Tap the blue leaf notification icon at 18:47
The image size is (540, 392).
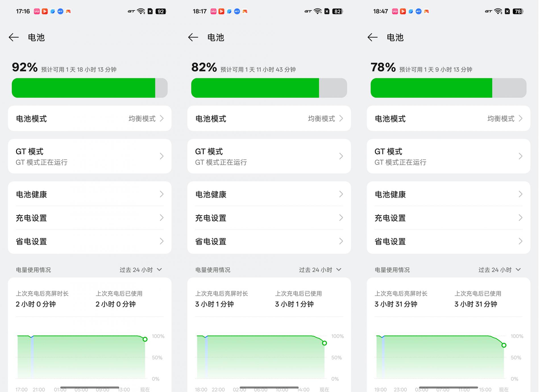tap(411, 11)
